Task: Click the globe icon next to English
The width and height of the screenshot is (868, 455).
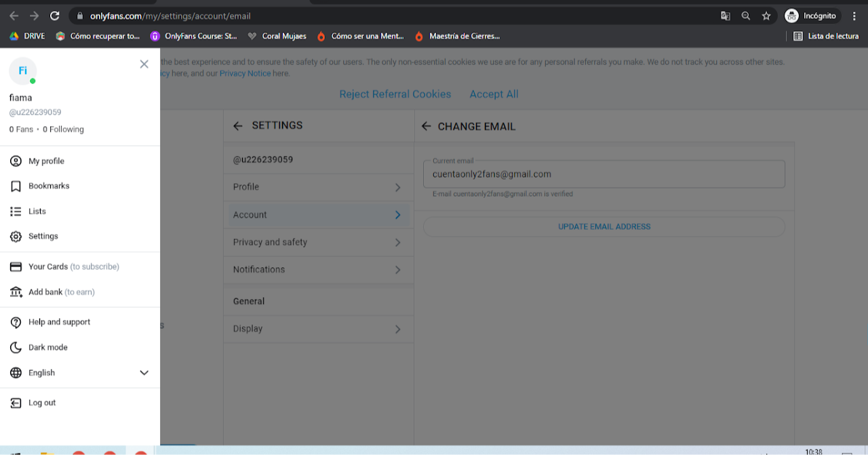Action: coord(16,373)
